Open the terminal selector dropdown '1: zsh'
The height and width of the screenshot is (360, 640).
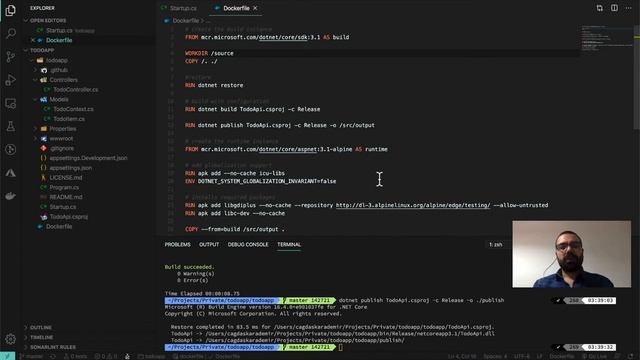click(496, 244)
